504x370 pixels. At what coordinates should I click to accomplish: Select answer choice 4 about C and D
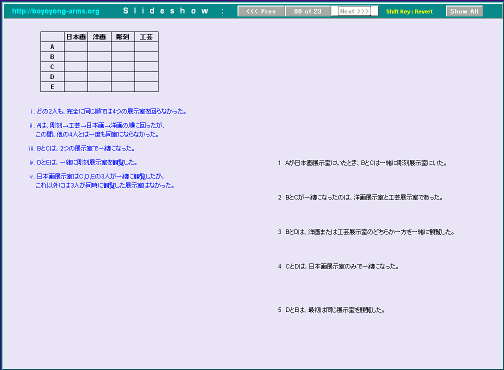[x=338, y=266]
